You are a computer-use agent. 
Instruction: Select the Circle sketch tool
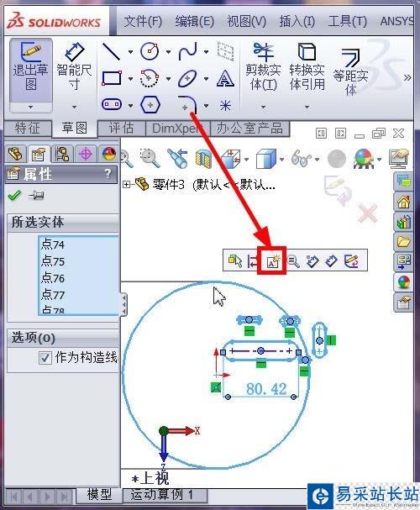point(150,51)
